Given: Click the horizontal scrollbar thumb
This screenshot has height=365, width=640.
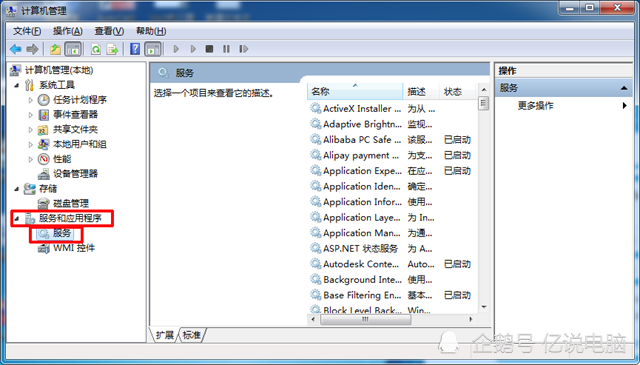Looking at the screenshot, I should point(365,319).
